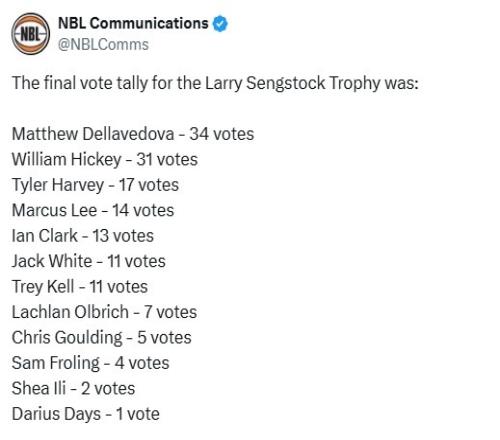Click the NBL basketball logo avatar
Image resolution: width=500 pixels, height=440 pixels.
[x=31, y=34]
